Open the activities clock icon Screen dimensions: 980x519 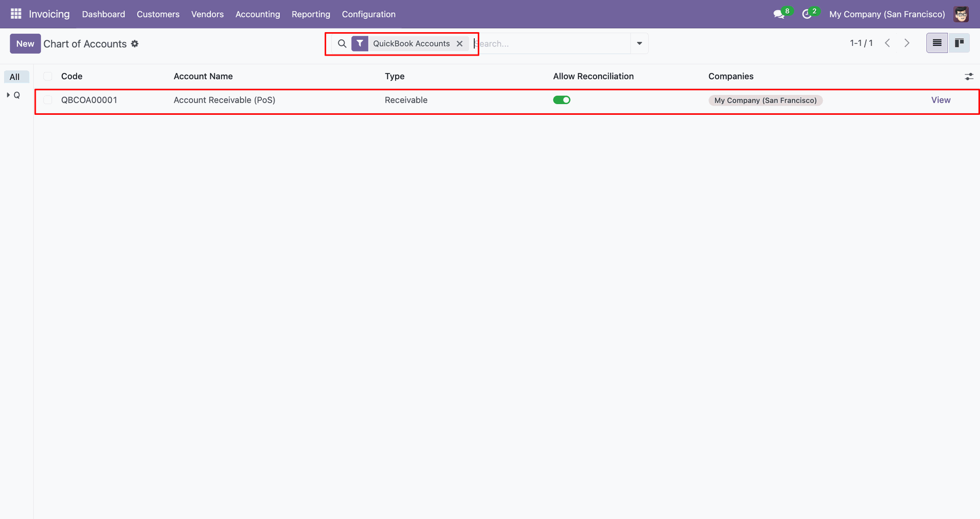click(806, 14)
